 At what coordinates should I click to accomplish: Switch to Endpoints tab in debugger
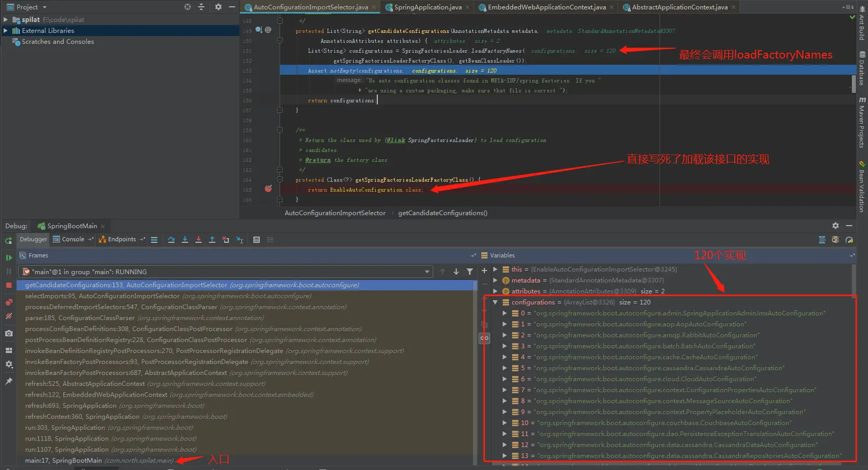click(121, 239)
